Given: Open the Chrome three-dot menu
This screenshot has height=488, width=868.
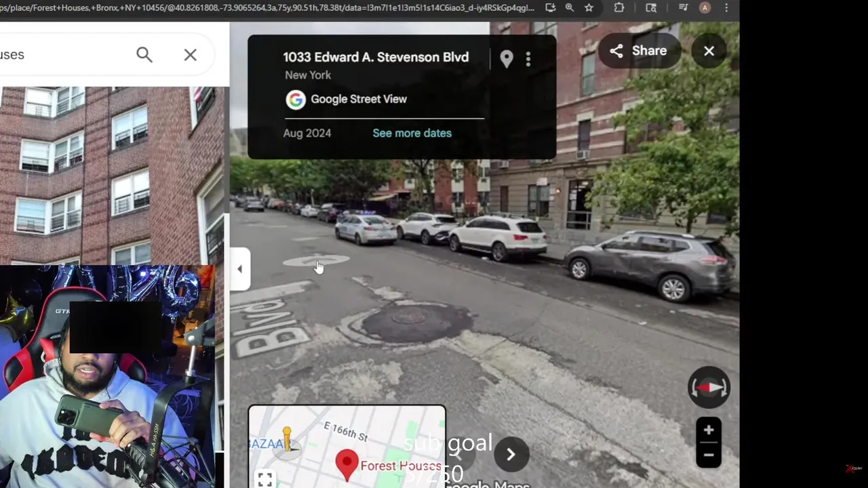Looking at the screenshot, I should (x=726, y=7).
